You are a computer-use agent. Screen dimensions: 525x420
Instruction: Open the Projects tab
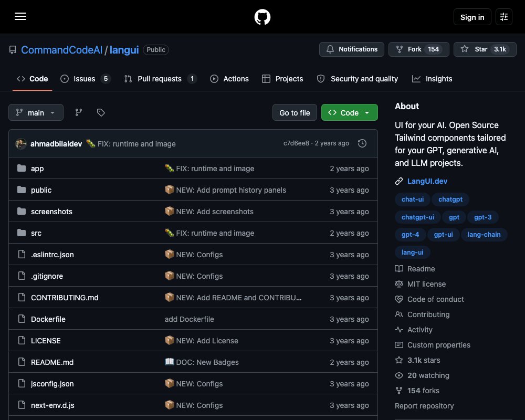[x=282, y=79]
